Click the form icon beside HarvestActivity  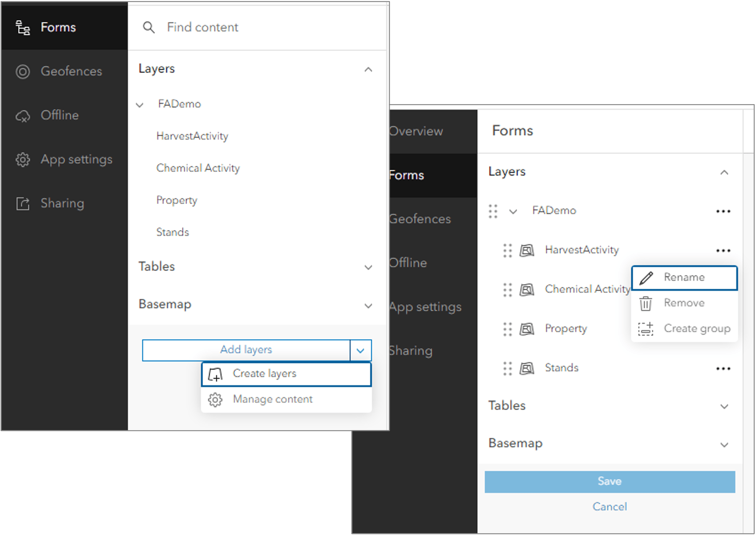pyautogui.click(x=527, y=250)
